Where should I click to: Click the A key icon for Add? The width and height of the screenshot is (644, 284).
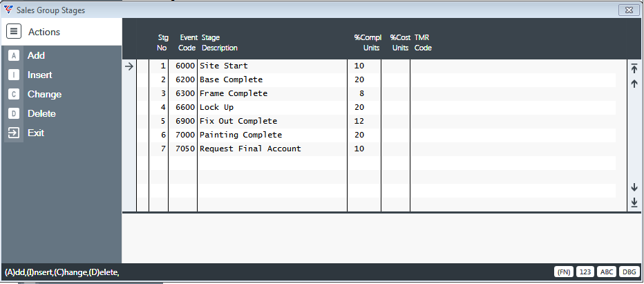(14, 55)
